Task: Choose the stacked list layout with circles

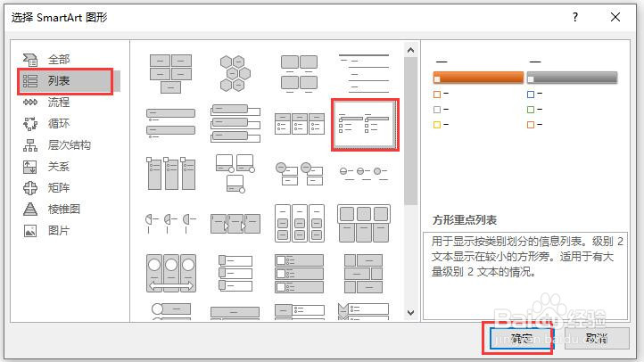Action: (x=299, y=173)
